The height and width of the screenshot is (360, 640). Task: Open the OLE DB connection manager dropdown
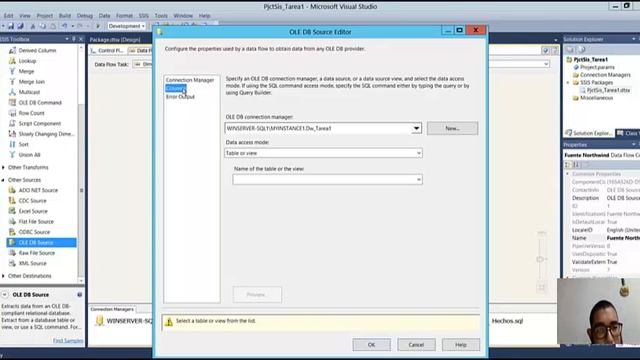point(416,128)
